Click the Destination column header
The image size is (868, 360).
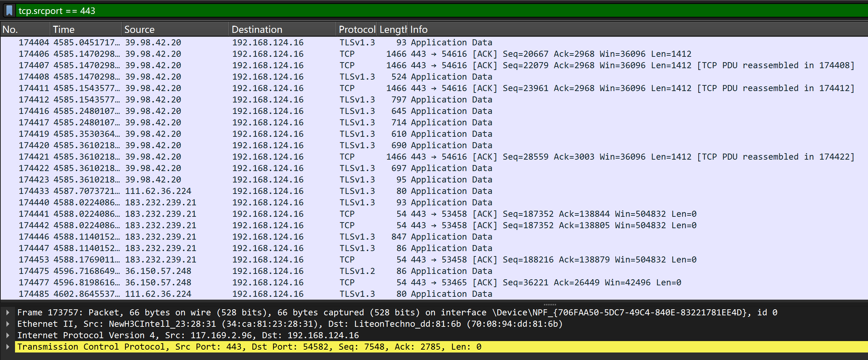pos(282,29)
